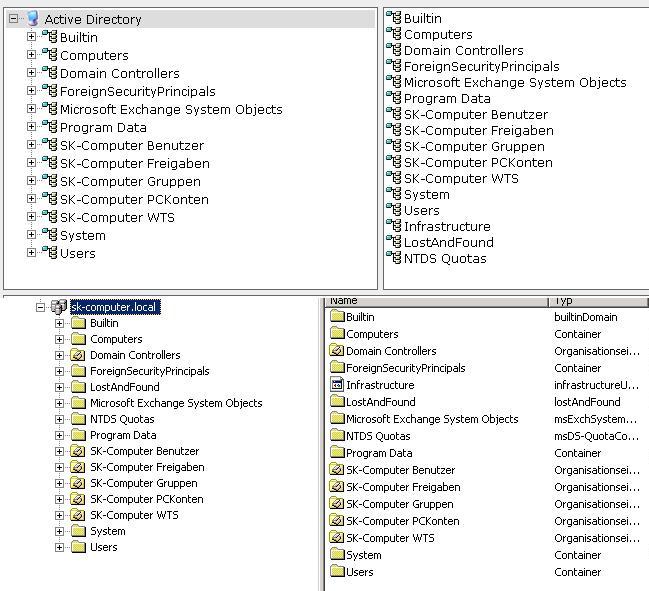Expand Builtin under sk-computer.local
Viewport: 649px width, 591px height.
point(59,323)
